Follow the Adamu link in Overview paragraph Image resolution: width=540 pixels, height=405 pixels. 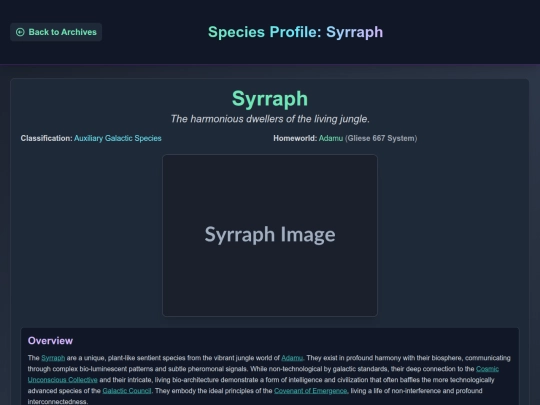click(292, 358)
